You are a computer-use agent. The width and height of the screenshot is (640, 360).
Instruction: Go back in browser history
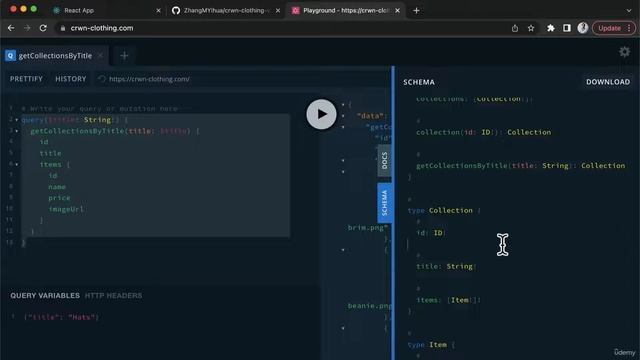(11, 28)
